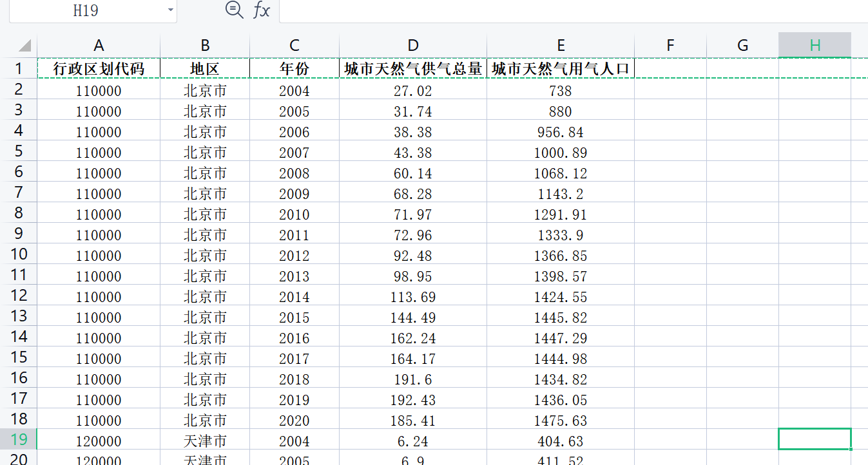Select column E header
The width and height of the screenshot is (868, 465).
click(x=561, y=45)
